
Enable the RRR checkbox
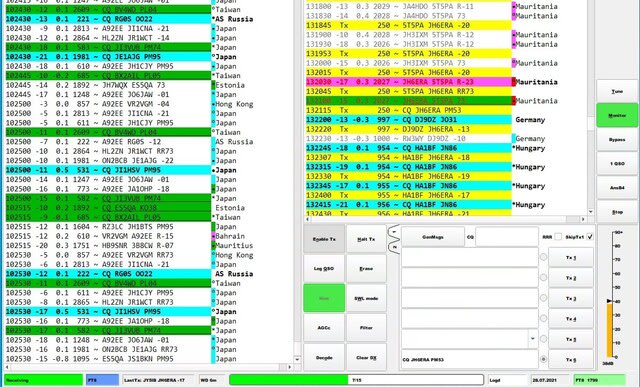558,237
